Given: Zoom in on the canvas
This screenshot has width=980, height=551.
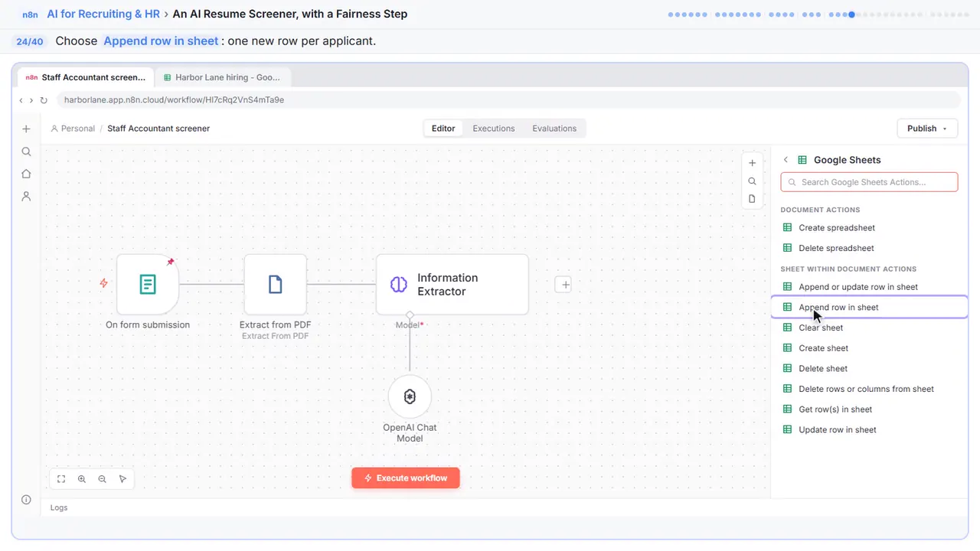Looking at the screenshot, I should 82,479.
